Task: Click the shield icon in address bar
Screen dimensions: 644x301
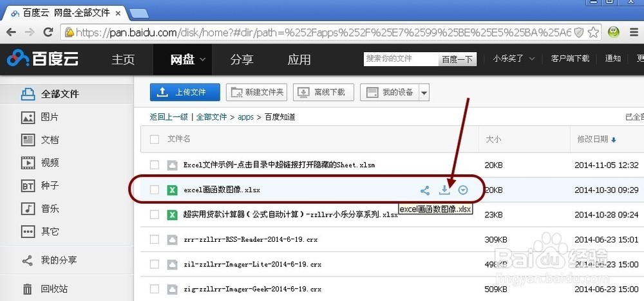Action: [x=579, y=33]
